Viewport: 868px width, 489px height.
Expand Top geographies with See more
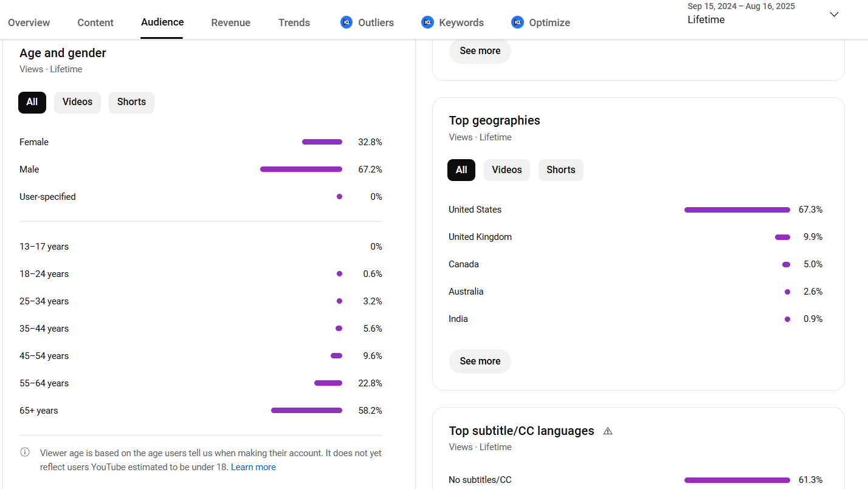click(480, 361)
